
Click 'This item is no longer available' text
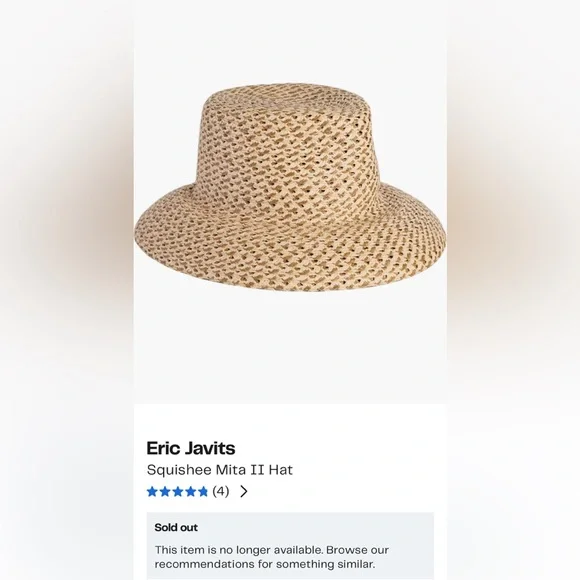click(239, 550)
